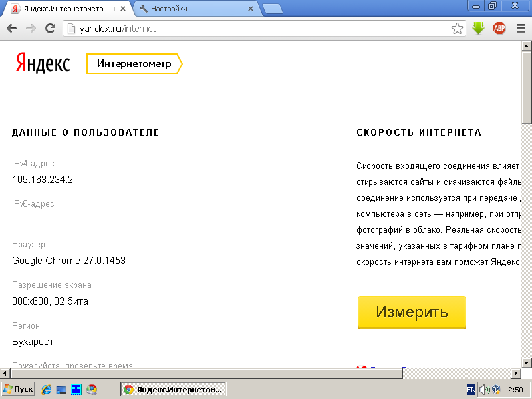Click the Google Chrome 27.0.1453 browser value
This screenshot has height=399, width=532.
(x=68, y=261)
